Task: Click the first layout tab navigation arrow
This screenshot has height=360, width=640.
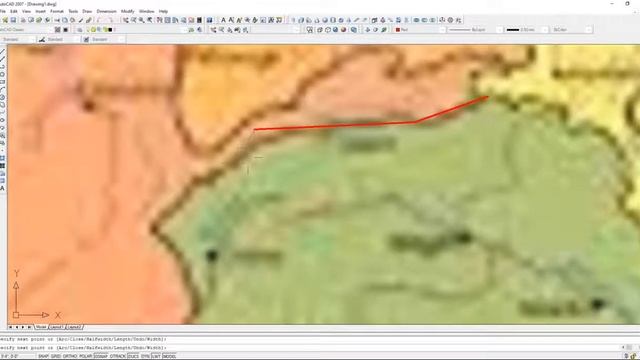Action: 11,327
